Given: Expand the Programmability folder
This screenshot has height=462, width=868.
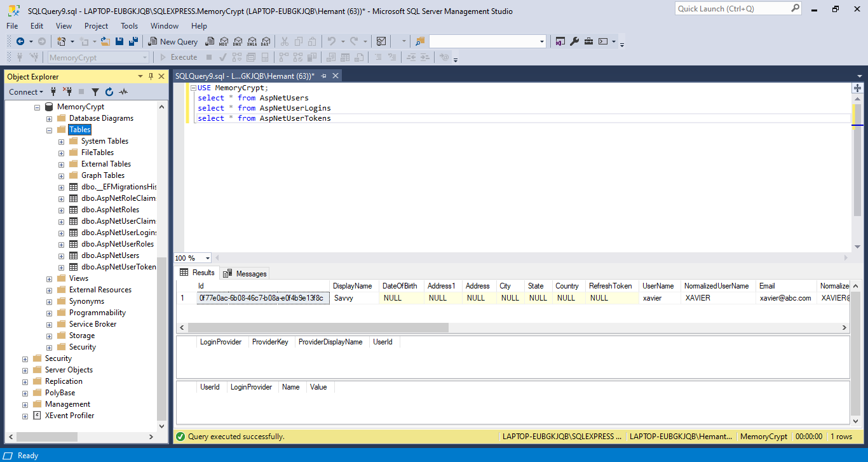Looking at the screenshot, I should (49, 313).
